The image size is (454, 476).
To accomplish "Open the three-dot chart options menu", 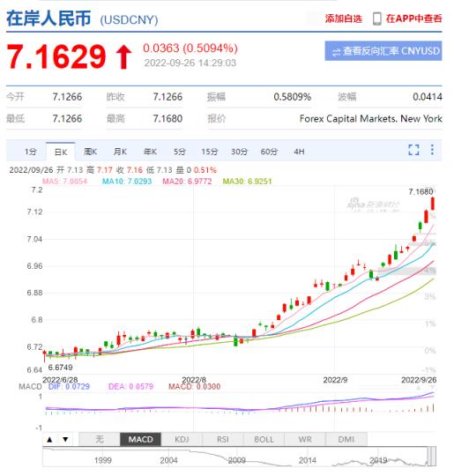I will click(x=432, y=150).
